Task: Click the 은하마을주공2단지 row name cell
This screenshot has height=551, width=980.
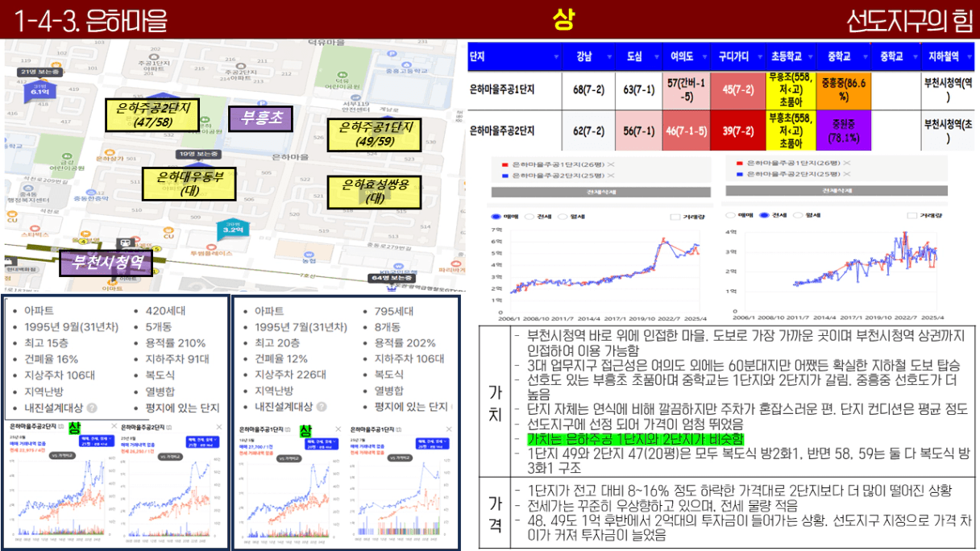Action: [515, 130]
